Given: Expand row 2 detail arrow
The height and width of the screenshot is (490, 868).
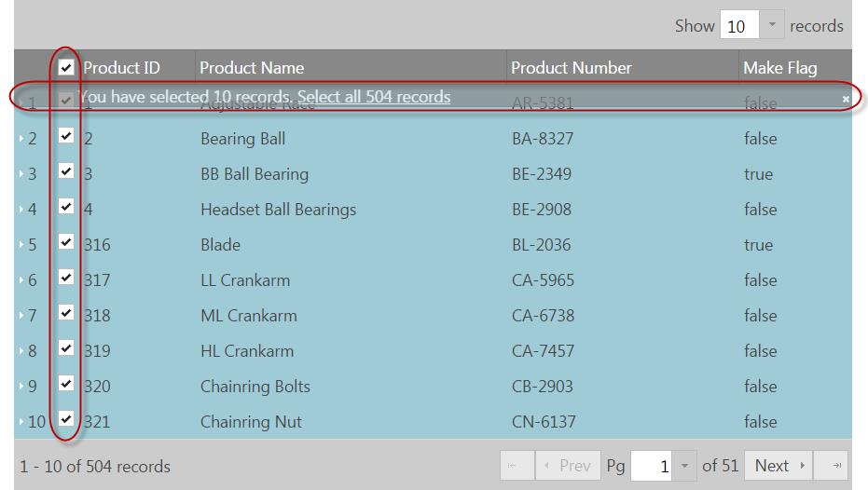Looking at the screenshot, I should pos(21,139).
